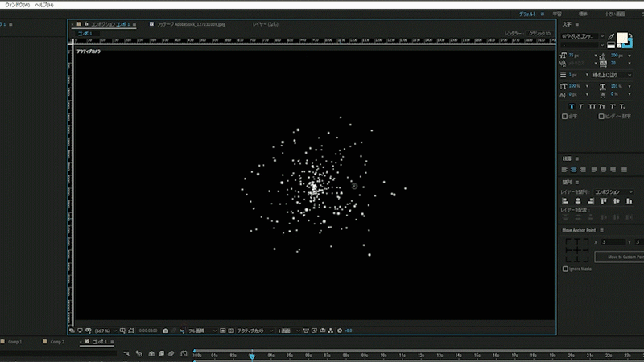Screen dimensions: 644x362
Task: Left-align paragraph text
Action: pyautogui.click(x=564, y=170)
